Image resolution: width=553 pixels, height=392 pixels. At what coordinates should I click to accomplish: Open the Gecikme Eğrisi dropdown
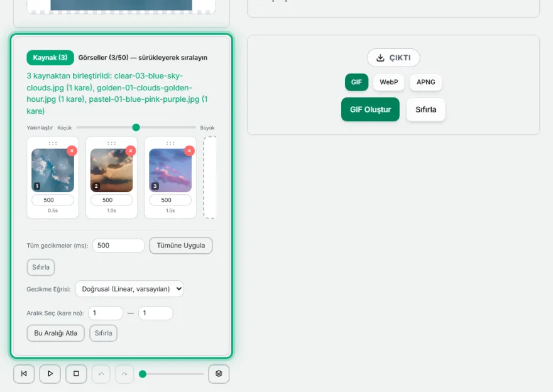click(x=129, y=289)
